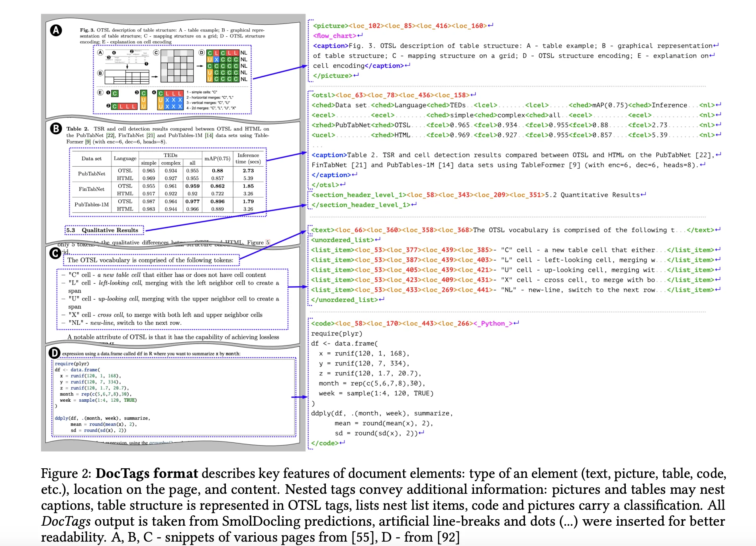Viewport: 756px width, 546px height.
Task: Click the "mAP(0.75)" table header cell
Action: coord(217,159)
